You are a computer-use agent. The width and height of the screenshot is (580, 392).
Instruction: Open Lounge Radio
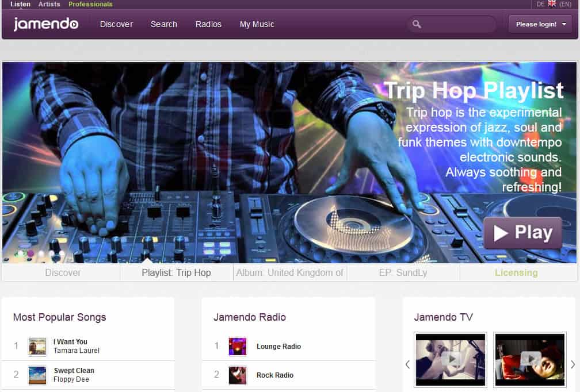point(279,347)
